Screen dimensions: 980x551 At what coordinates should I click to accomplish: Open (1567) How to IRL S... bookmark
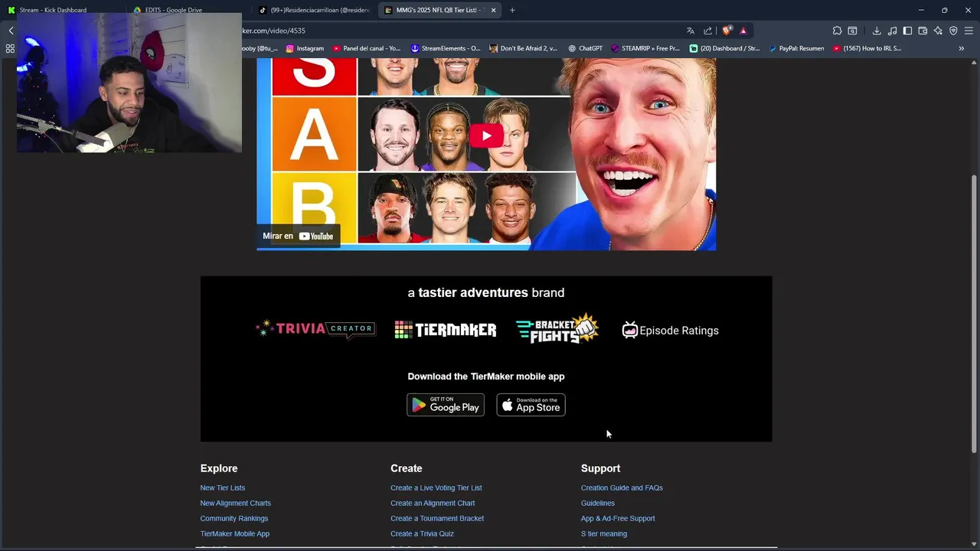point(867,48)
